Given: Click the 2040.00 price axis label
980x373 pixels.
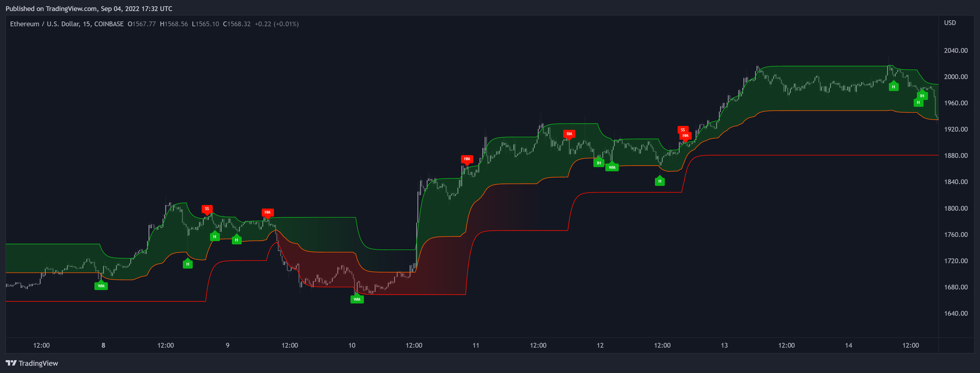Looking at the screenshot, I should pyautogui.click(x=956, y=50).
